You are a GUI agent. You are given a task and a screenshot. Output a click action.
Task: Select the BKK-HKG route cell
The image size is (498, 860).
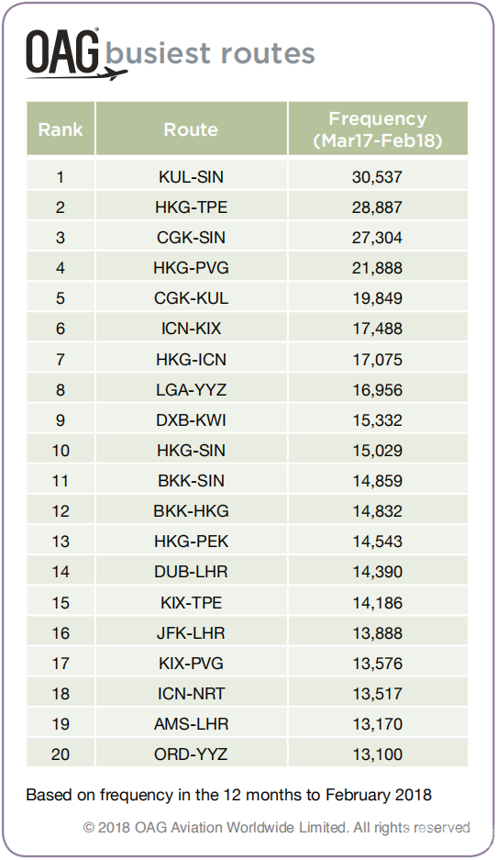point(191,511)
